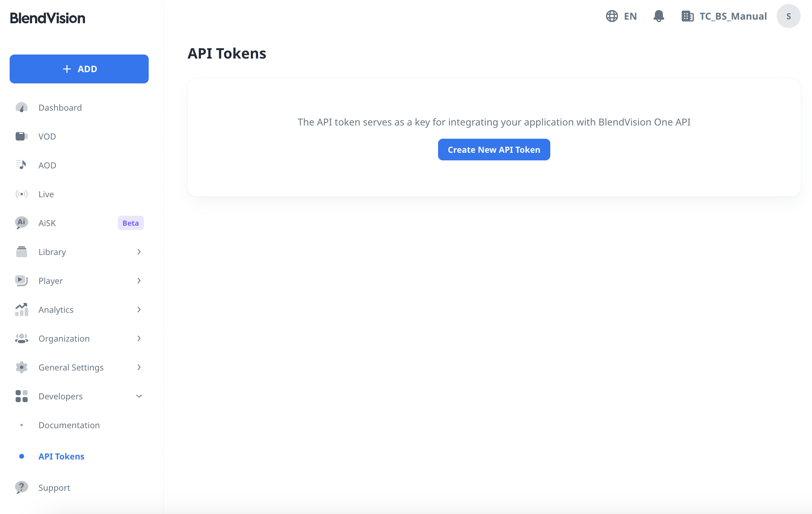Viewport: 812px width, 514px height.
Task: Click the blue ADD button
Action: 79,69
